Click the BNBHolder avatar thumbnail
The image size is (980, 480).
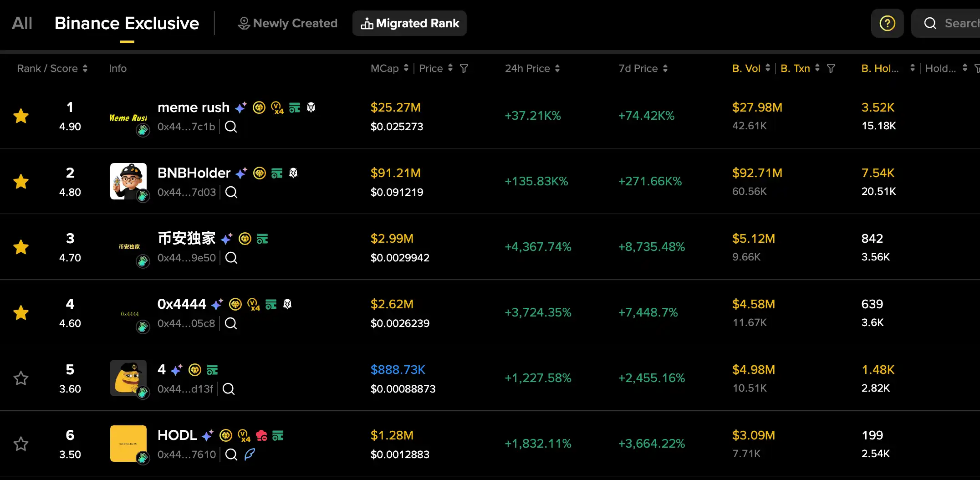[128, 181]
